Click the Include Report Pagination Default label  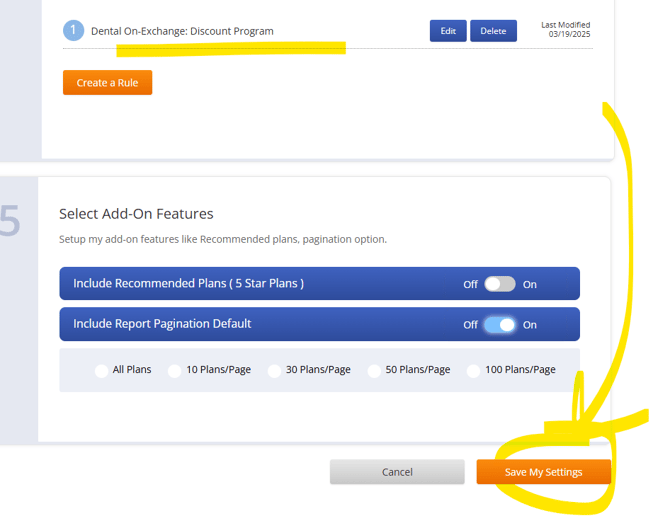tap(162, 324)
